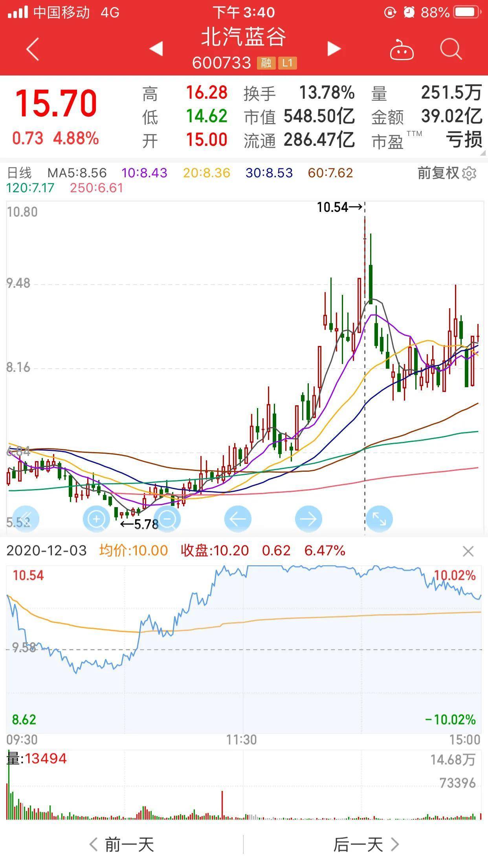This screenshot has width=488, height=868.
Task: Tap the 30:8.53 moving average label
Action: click(x=269, y=173)
